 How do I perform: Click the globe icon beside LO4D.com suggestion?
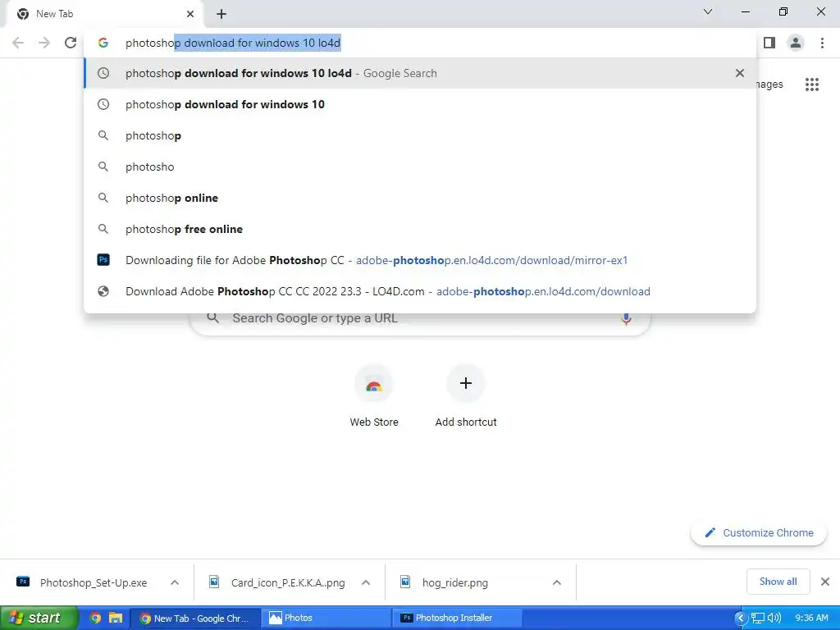tap(103, 291)
